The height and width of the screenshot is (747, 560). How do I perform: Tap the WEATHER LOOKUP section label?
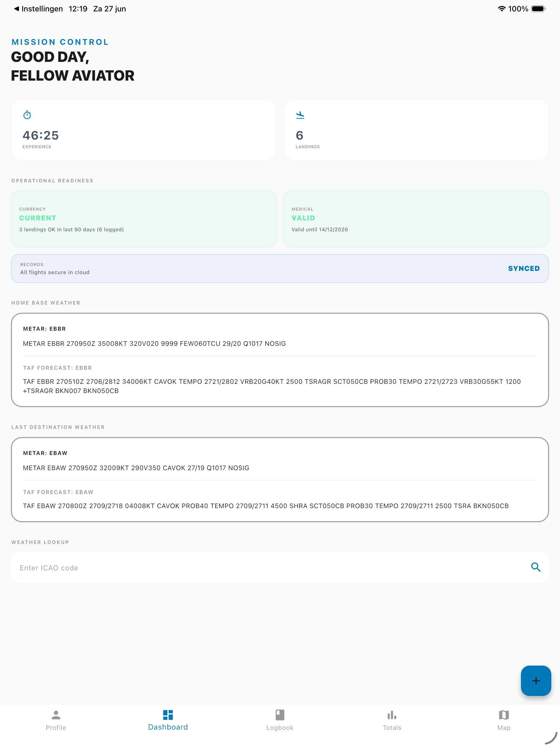(x=40, y=542)
